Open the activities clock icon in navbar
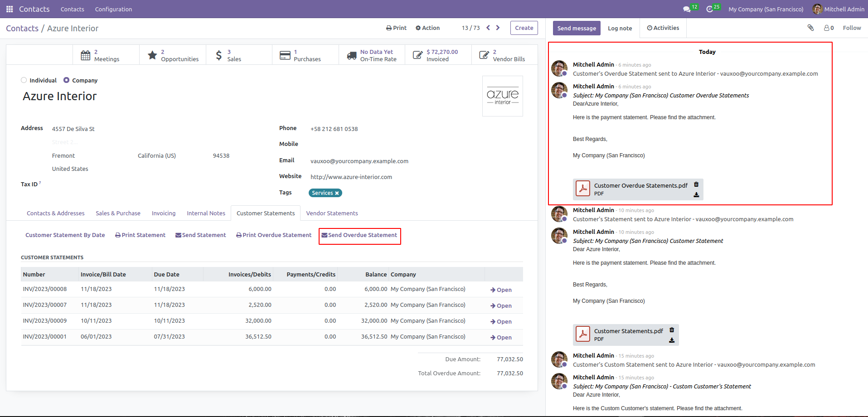The image size is (868, 417). click(x=710, y=9)
